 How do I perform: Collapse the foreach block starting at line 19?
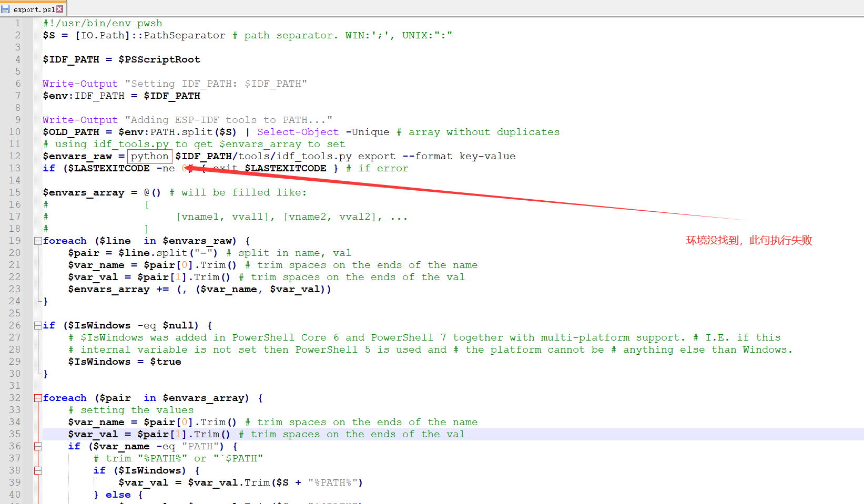[x=38, y=241]
